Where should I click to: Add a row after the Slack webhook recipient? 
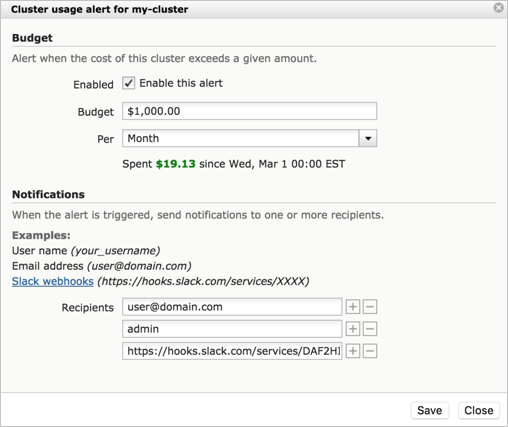point(353,351)
